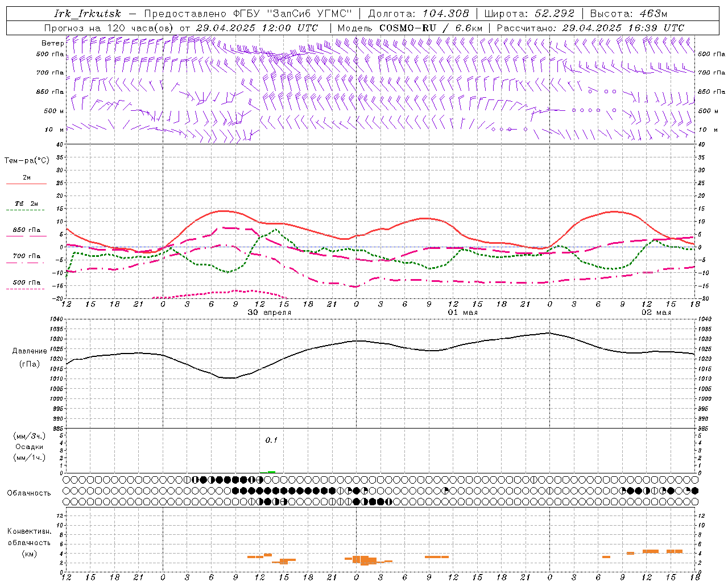
Task: Select the Высота: 463м text
Action: [x=628, y=14]
